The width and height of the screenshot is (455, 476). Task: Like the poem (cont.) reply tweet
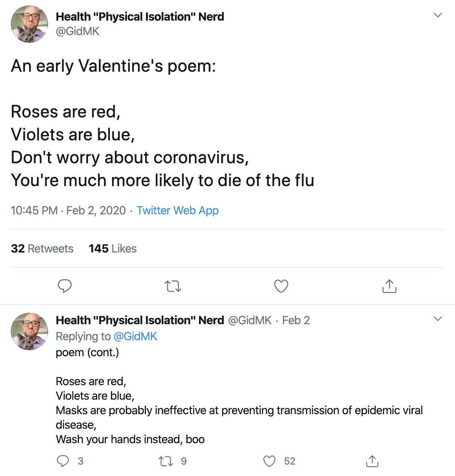click(270, 461)
